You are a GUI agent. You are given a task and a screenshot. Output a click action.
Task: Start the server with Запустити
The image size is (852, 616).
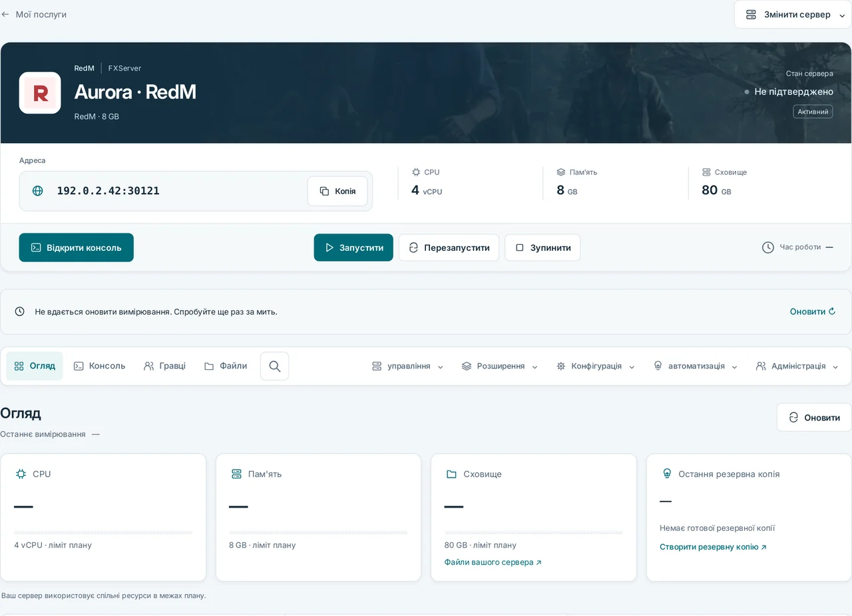(x=353, y=247)
